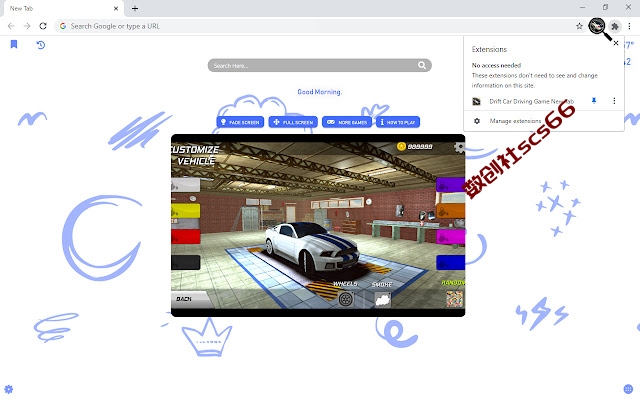The width and height of the screenshot is (640, 400).
Task: Select Drift Car Driving Game New Tab extension
Action: click(531, 101)
